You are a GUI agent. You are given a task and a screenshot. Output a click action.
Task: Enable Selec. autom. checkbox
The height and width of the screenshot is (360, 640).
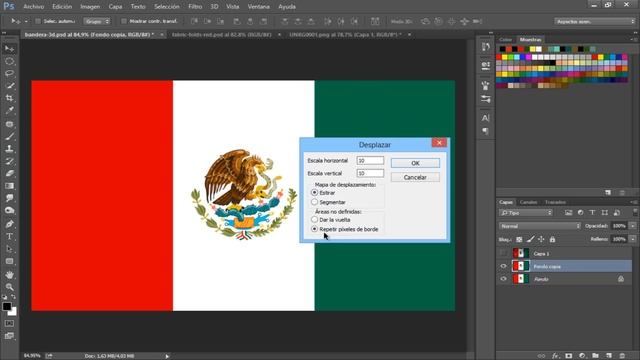click(38, 21)
